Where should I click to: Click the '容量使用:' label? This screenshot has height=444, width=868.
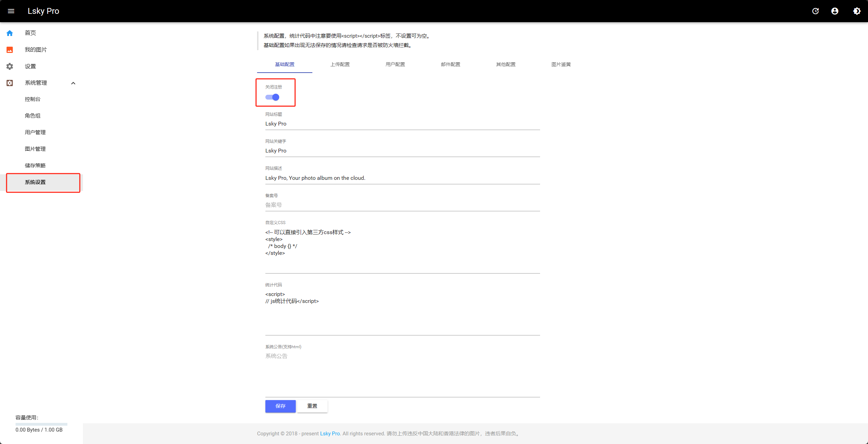coord(27,418)
